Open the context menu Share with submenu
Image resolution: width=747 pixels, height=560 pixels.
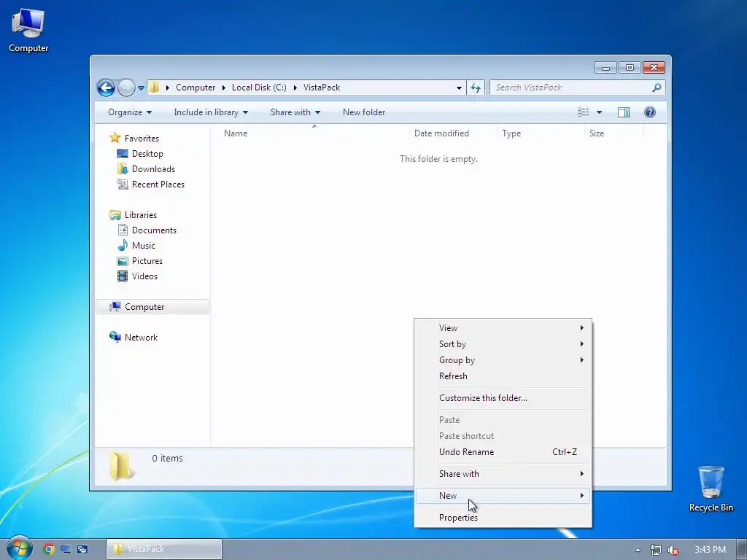pos(503,474)
